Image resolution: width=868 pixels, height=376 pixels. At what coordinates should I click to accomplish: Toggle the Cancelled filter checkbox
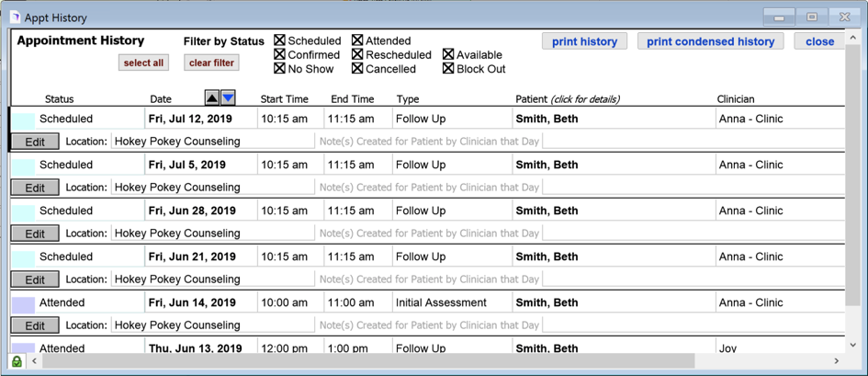(x=358, y=69)
